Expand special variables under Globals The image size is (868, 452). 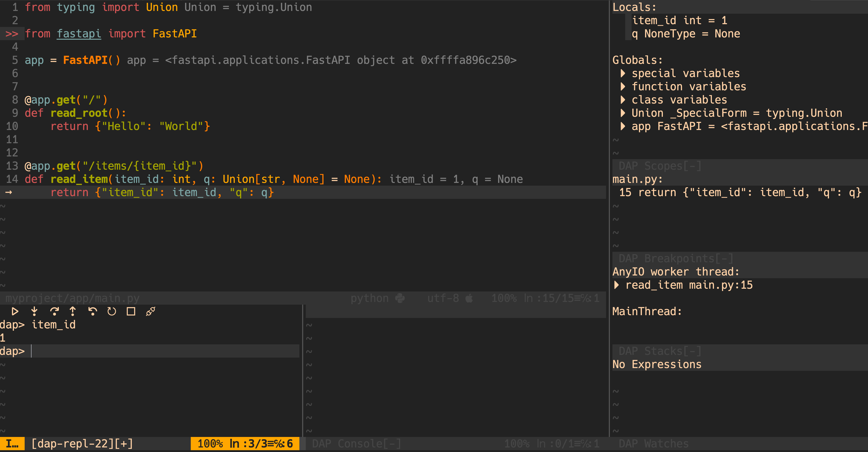623,73
